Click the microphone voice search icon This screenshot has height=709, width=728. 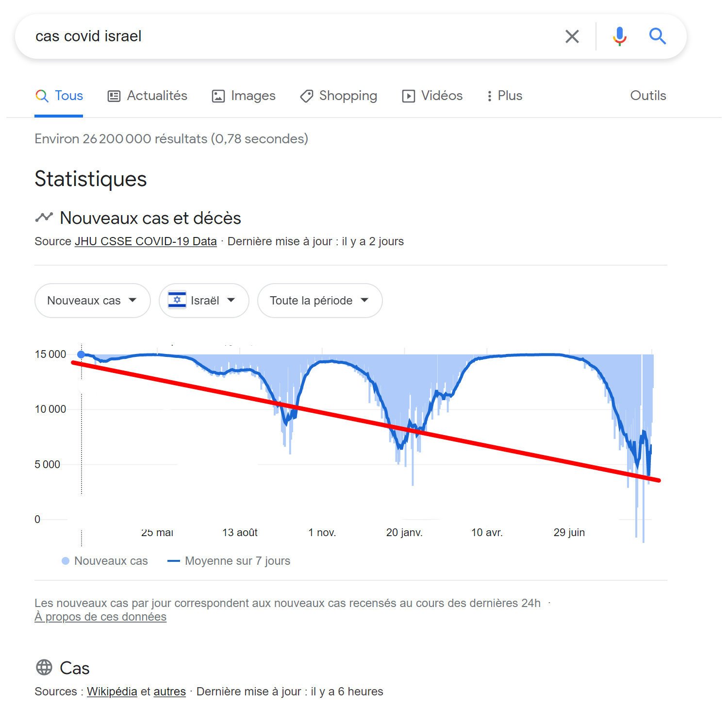(x=620, y=36)
